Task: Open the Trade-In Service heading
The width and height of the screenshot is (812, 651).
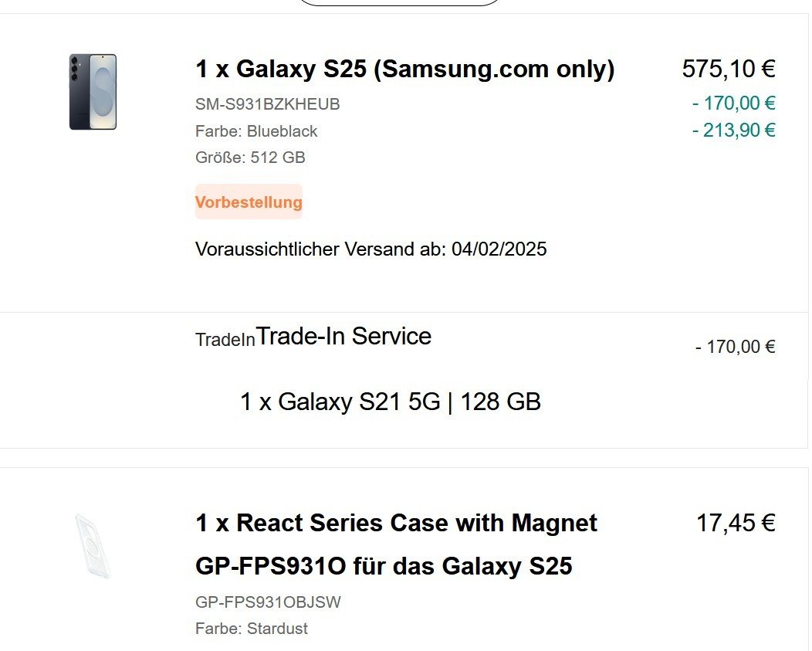Action: [343, 337]
